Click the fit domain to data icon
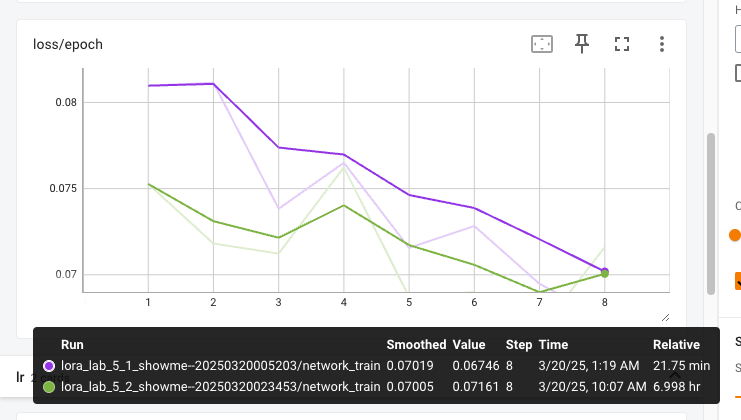Image resolution: width=741 pixels, height=420 pixels. point(541,44)
